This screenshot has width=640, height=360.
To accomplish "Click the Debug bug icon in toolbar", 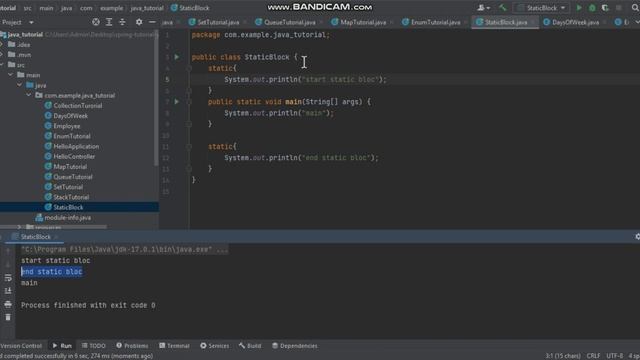I will coord(592,8).
